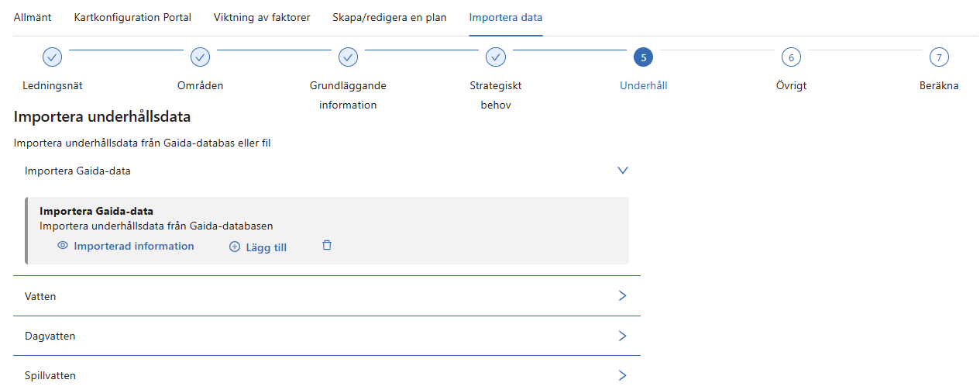Viewport: 980px width, 390px height.
Task: Open the Grundläggande information step circle
Action: pos(348,57)
